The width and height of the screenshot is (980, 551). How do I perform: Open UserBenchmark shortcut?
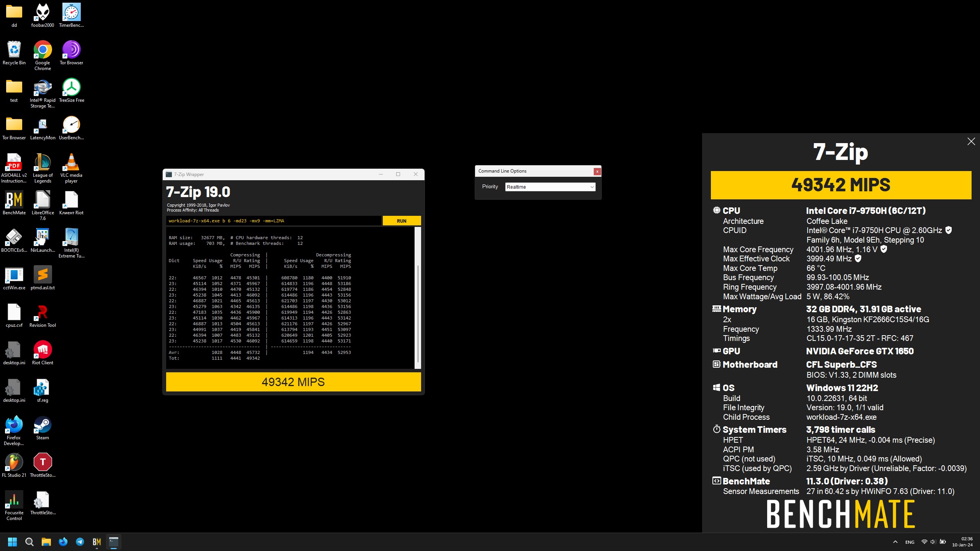pyautogui.click(x=71, y=128)
